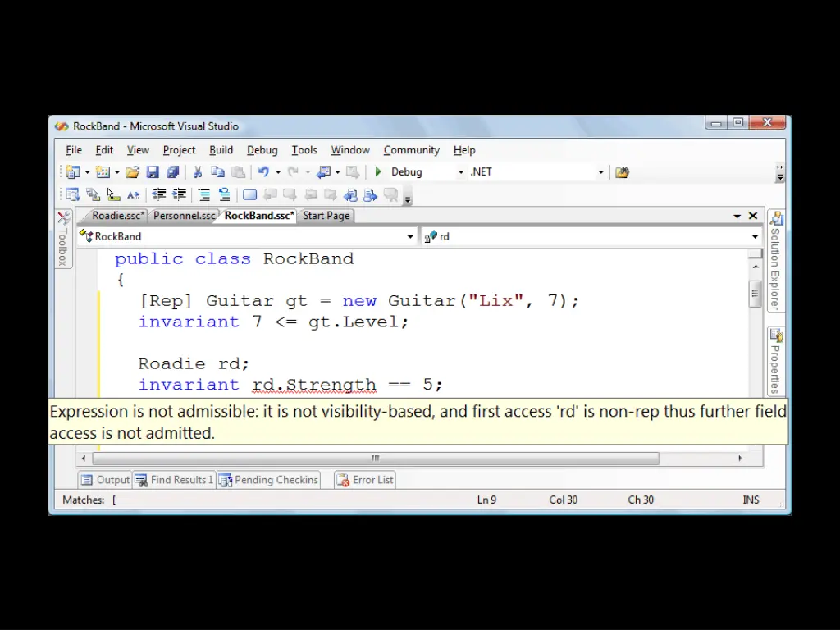Open the View menu
The width and height of the screenshot is (840, 630).
tap(138, 150)
